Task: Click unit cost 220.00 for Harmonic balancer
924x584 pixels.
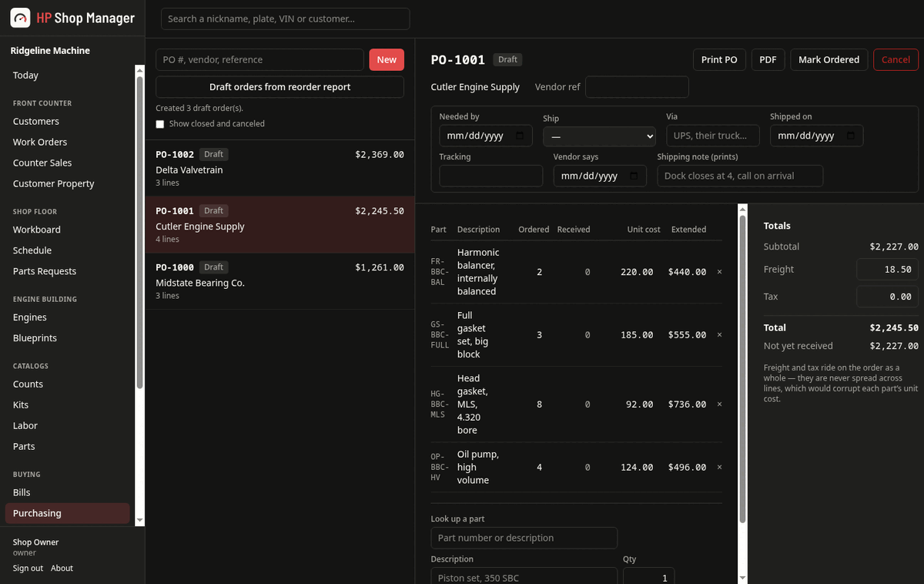Action: tap(637, 272)
